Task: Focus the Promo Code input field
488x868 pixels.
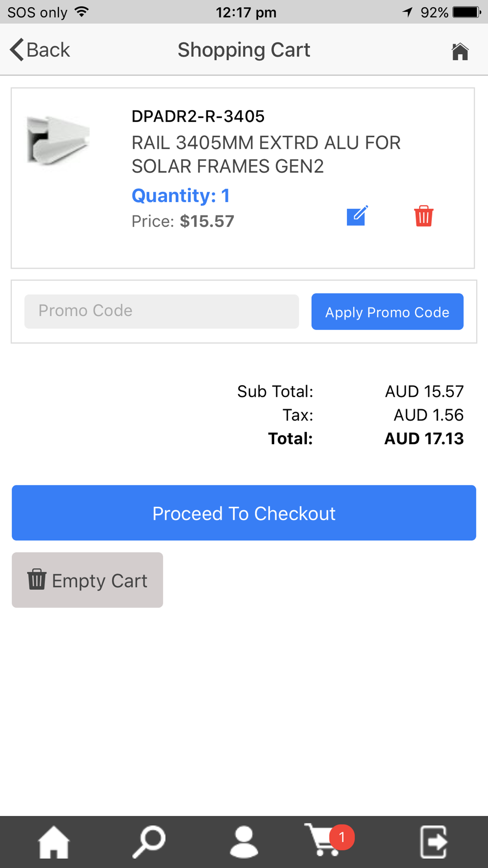Action: click(162, 311)
